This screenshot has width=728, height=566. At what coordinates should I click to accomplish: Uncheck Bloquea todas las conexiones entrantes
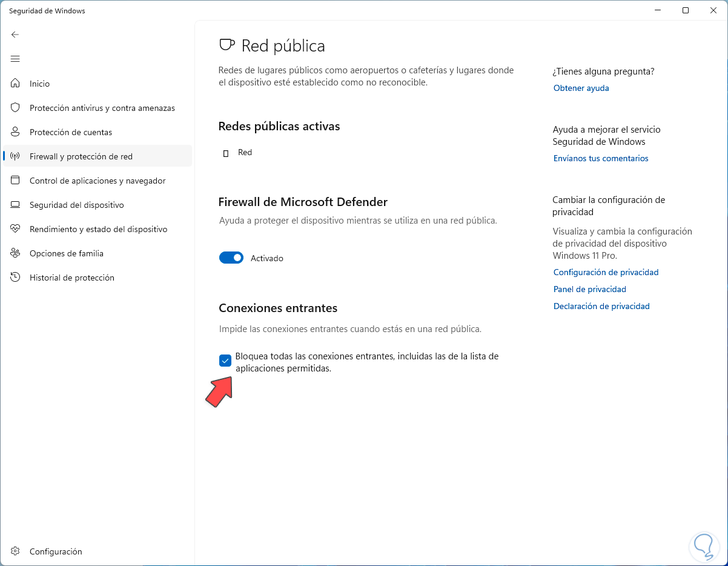coord(225,361)
